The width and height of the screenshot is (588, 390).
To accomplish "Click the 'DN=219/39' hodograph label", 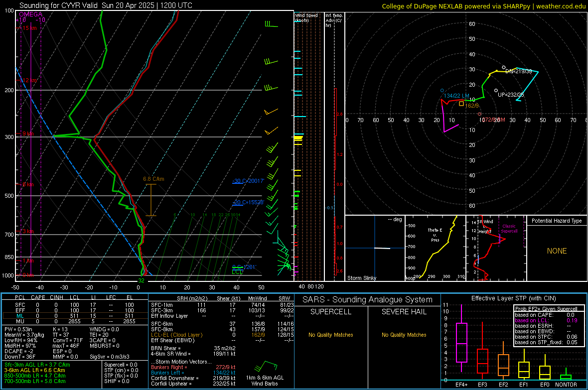I will coord(519,71).
